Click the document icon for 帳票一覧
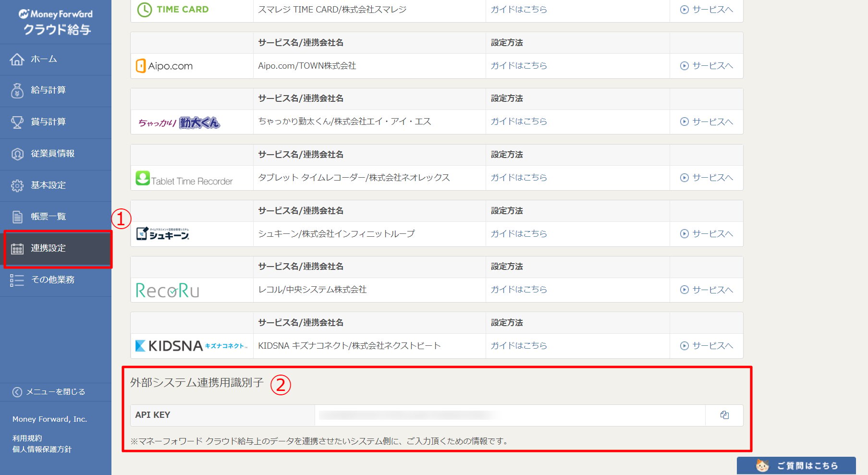The image size is (868, 475). 17,217
